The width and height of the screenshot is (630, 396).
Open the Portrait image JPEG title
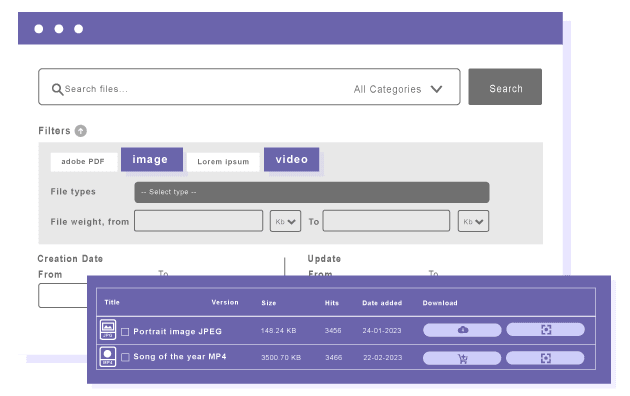click(x=178, y=332)
